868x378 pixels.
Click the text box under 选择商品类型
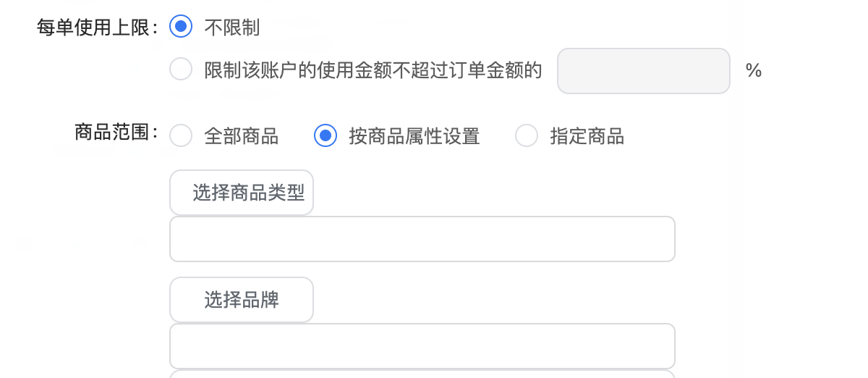tap(422, 239)
